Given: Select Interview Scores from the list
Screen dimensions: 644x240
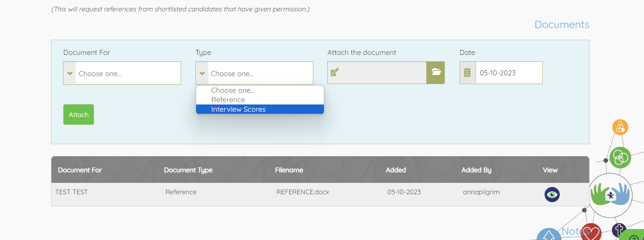Looking at the screenshot, I should (238, 109).
